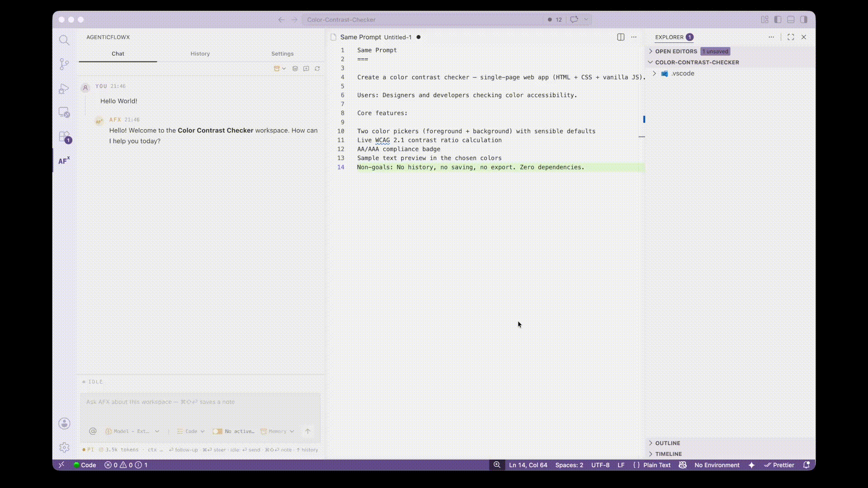Open notifications bell in status bar

pyautogui.click(x=807, y=465)
